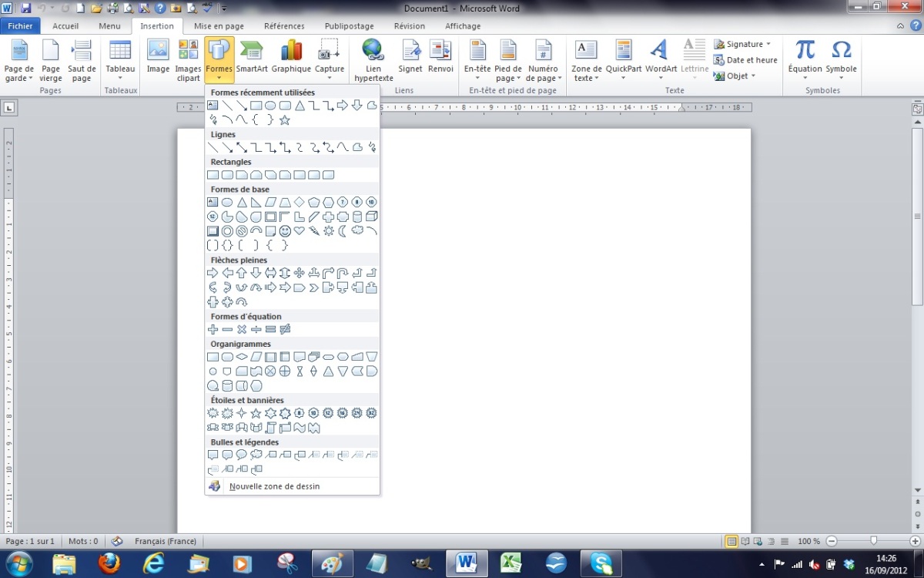Switch to outline (Plan) view in status bar

(772, 541)
